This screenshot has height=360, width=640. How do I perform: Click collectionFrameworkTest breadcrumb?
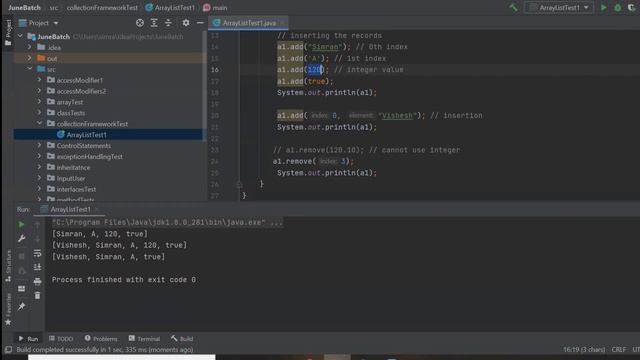102,7
